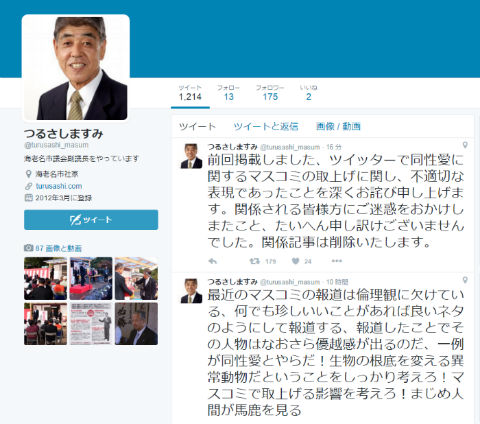The height and width of the screenshot is (424, 480).
Task: Click location pin icon on second tweet
Action: (x=465, y=280)
